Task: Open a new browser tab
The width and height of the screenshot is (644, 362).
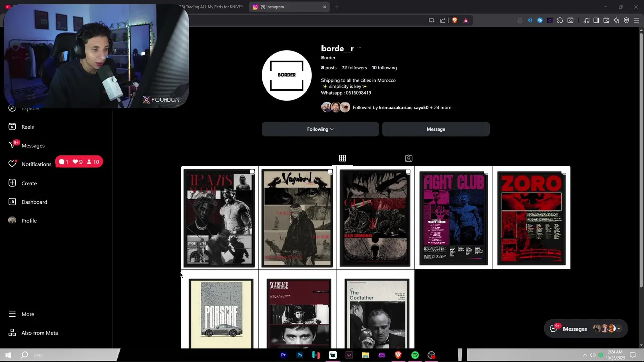Action: (337, 7)
